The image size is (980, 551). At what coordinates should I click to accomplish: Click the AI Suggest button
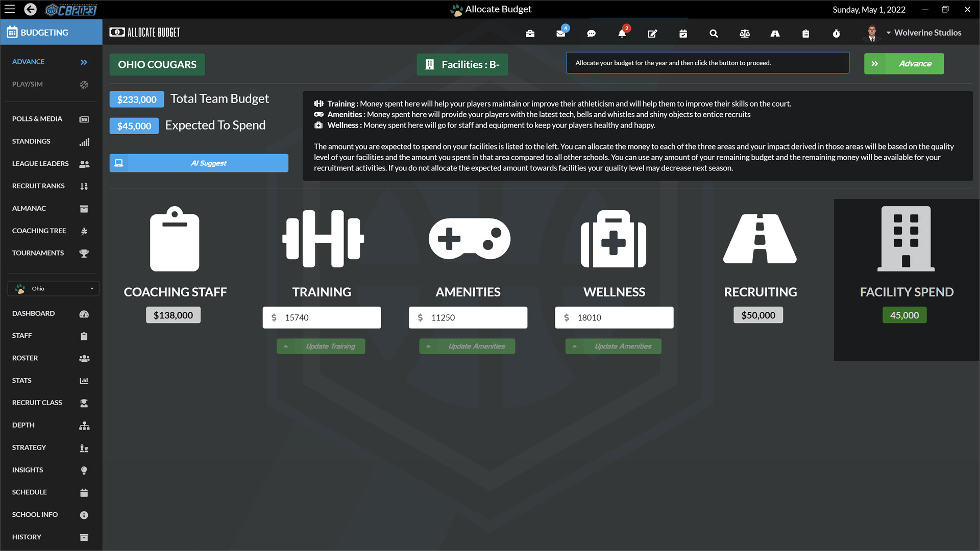click(199, 163)
